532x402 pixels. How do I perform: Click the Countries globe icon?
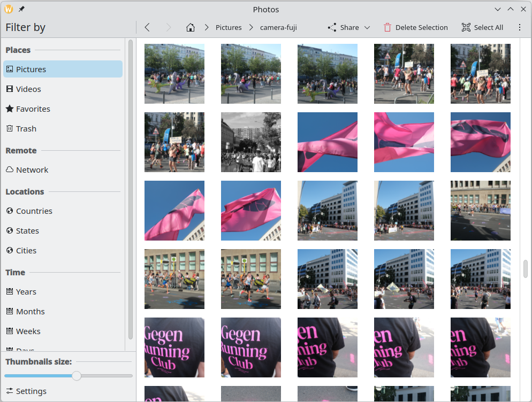(x=10, y=211)
